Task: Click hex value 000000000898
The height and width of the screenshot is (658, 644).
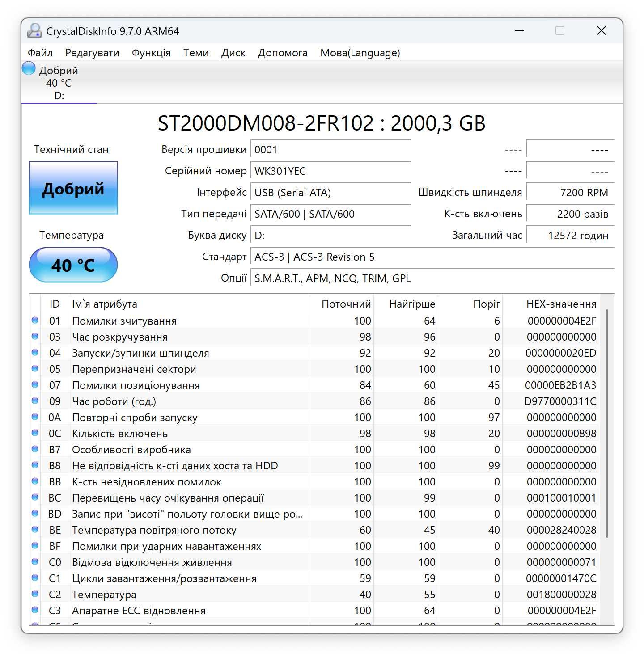Action: (561, 433)
